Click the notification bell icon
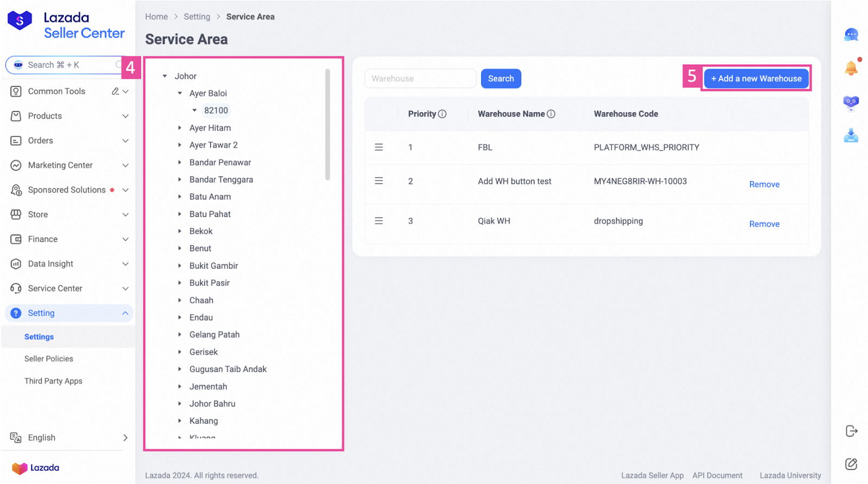The height and width of the screenshot is (484, 868). pos(851,68)
